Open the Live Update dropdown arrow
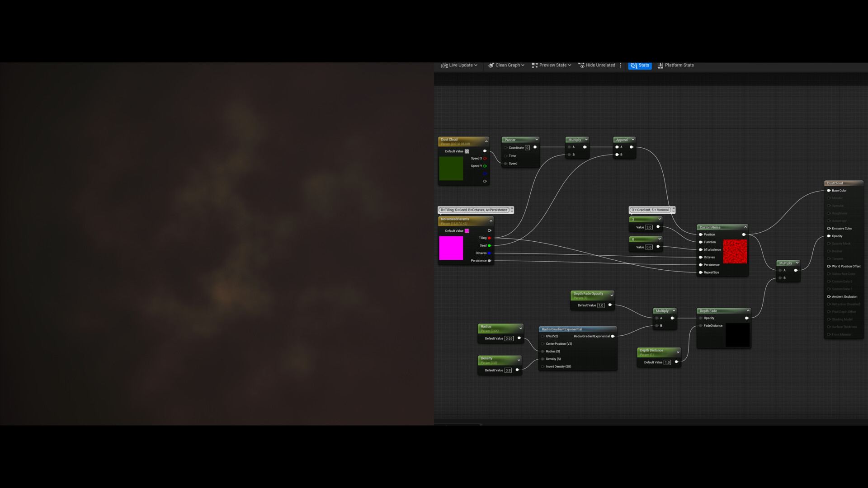This screenshot has height=488, width=868. 476,66
